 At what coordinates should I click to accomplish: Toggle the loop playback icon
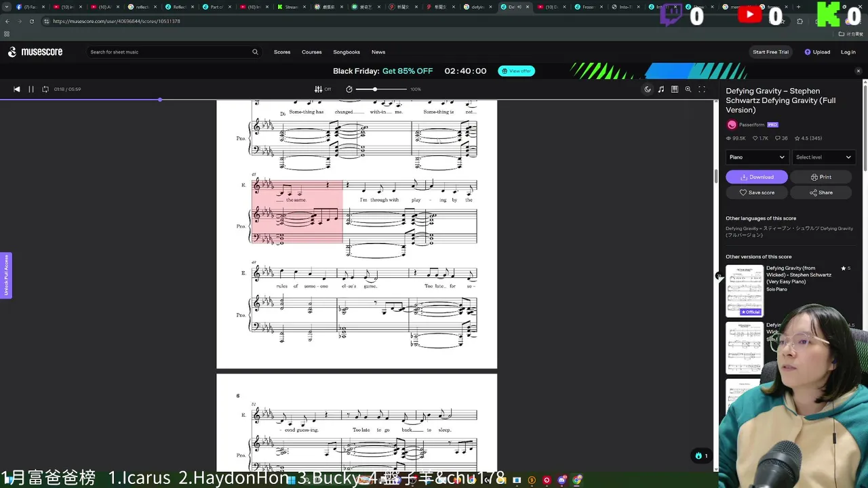[x=45, y=89]
